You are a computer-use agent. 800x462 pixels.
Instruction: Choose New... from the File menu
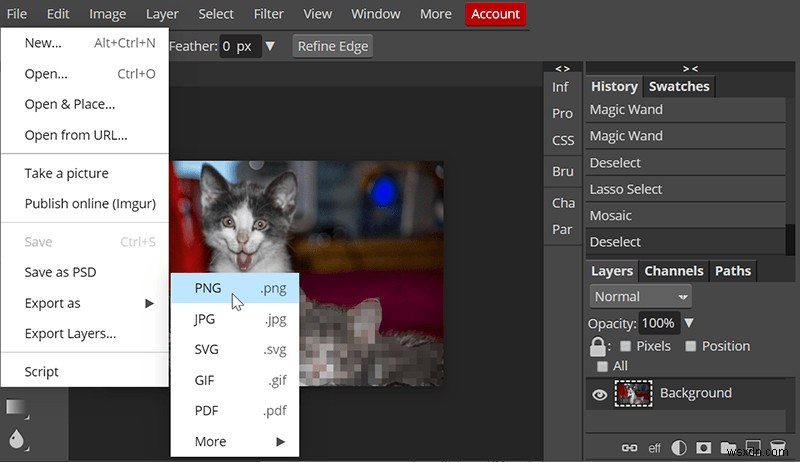(85, 43)
